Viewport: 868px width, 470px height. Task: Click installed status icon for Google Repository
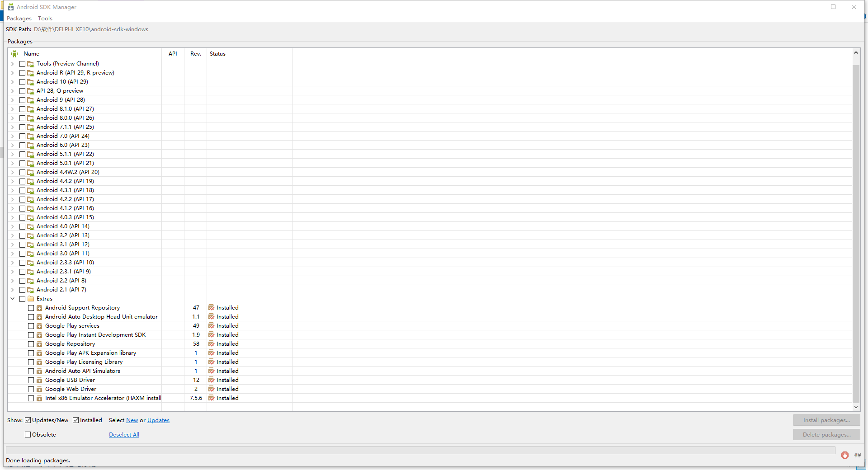pyautogui.click(x=211, y=344)
